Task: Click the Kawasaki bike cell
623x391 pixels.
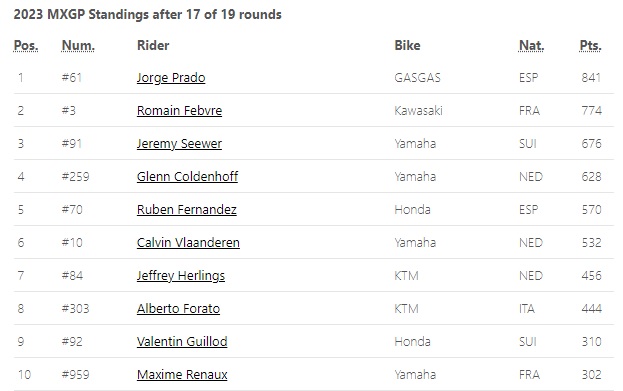Action: (418, 110)
